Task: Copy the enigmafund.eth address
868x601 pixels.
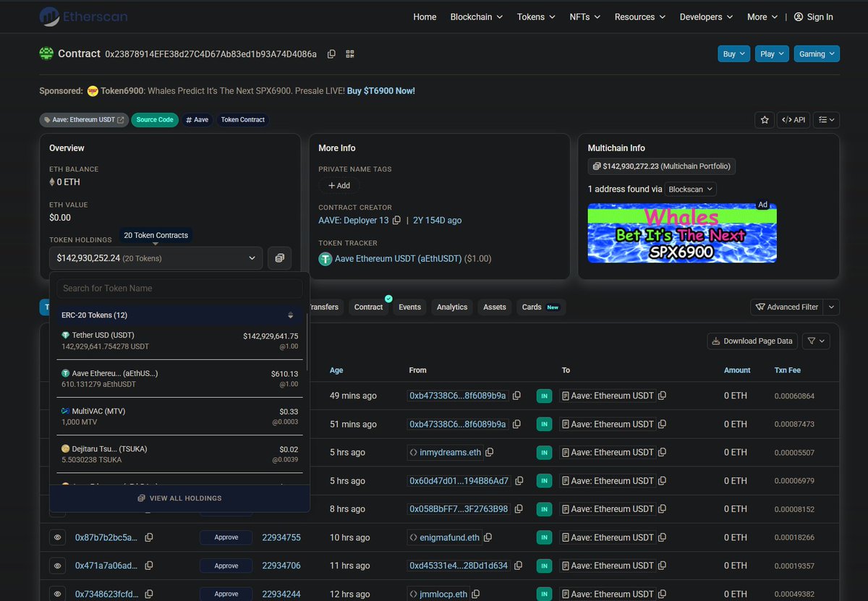Action: (488, 538)
